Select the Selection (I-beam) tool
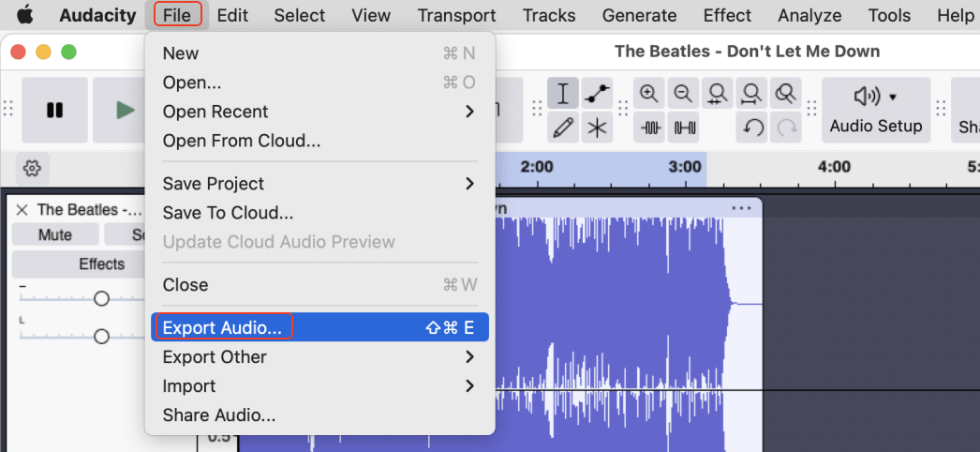The height and width of the screenshot is (452, 980). [x=563, y=94]
